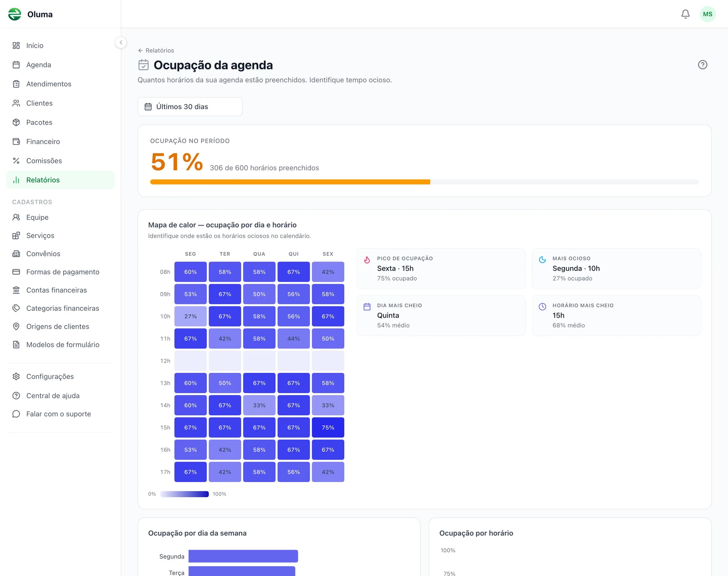The width and height of the screenshot is (728, 576).
Task: Click the Pico de ocupação card
Action: (441, 269)
